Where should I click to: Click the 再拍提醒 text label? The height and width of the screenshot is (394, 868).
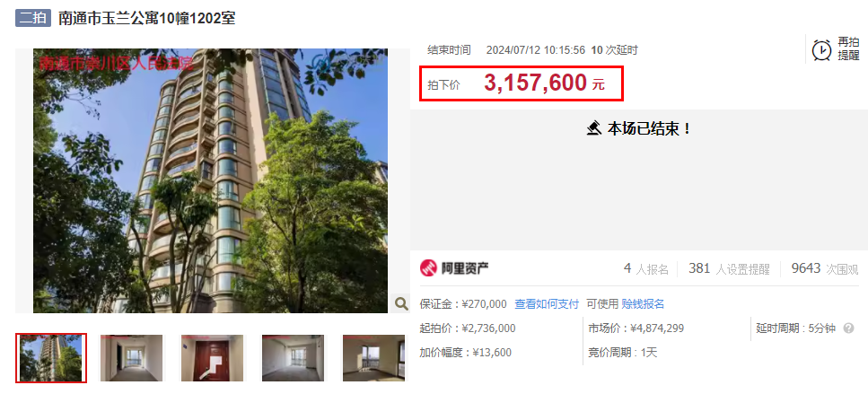(848, 48)
